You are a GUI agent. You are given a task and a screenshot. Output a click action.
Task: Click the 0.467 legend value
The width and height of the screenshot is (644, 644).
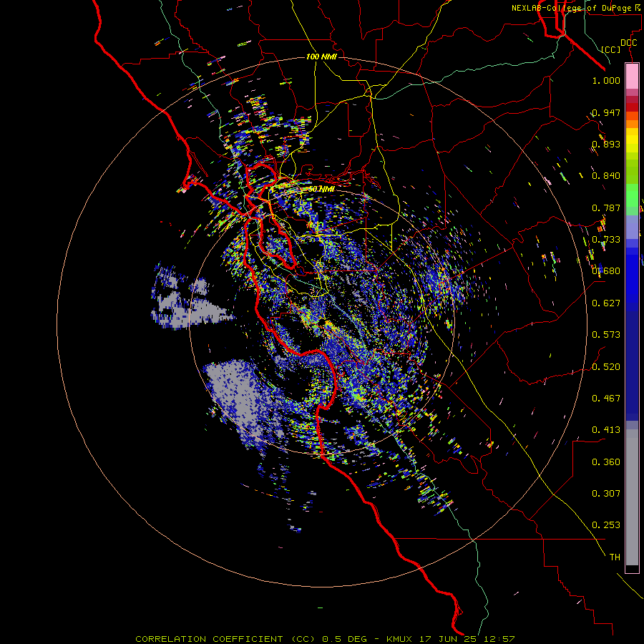[x=606, y=399]
